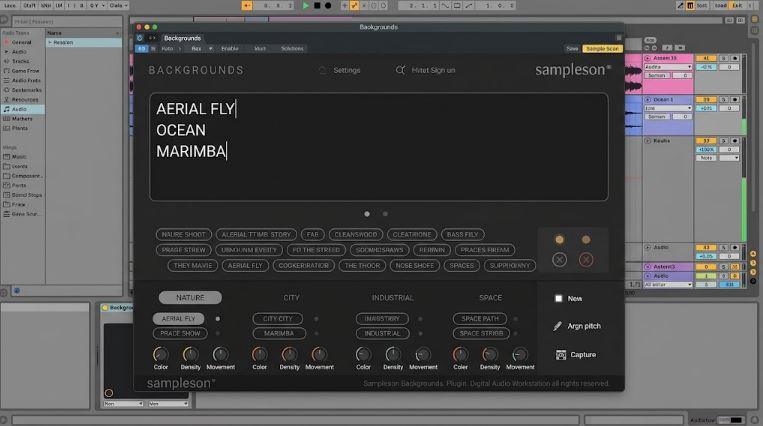The width and height of the screenshot is (763, 426).
Task: Click the circular icon beside Settings
Action: point(322,71)
